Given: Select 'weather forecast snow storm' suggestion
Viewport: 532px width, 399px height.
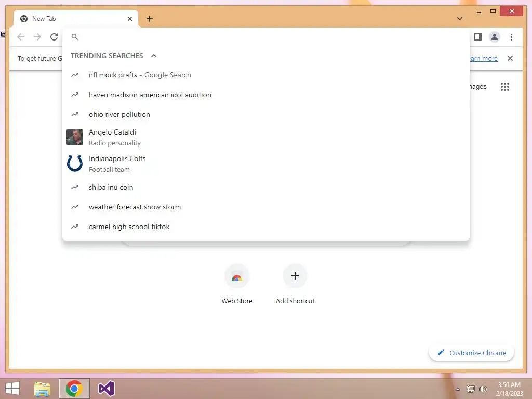Looking at the screenshot, I should [266, 207].
